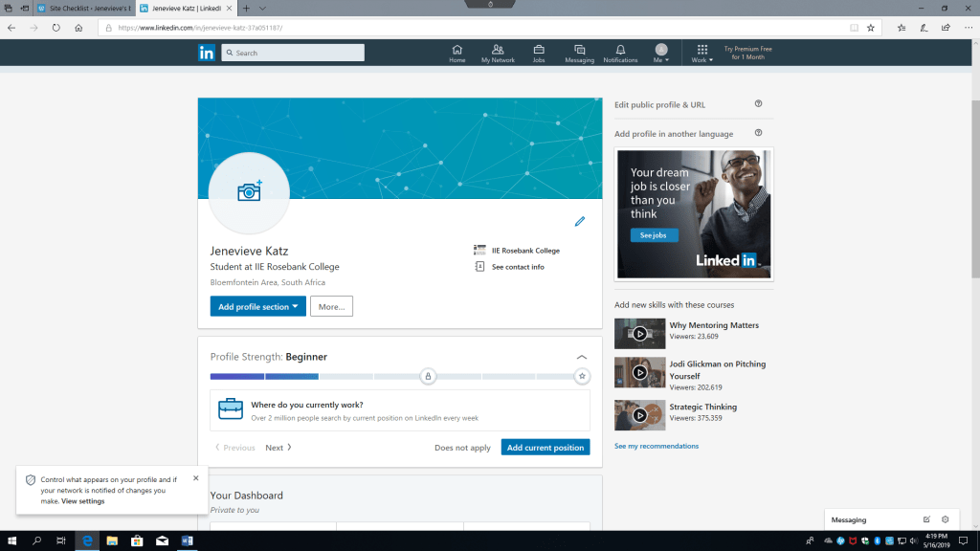Click the Add current position button
This screenshot has width=980, height=551.
pyautogui.click(x=546, y=448)
